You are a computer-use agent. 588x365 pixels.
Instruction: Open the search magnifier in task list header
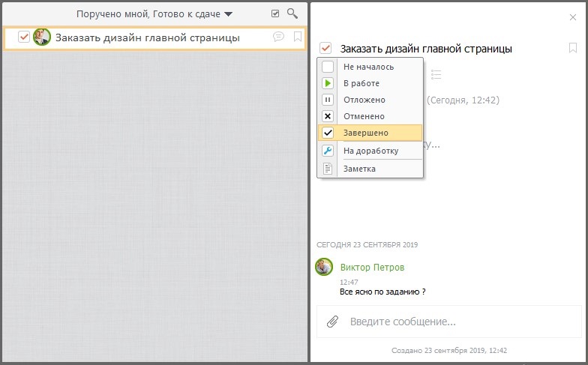[292, 13]
